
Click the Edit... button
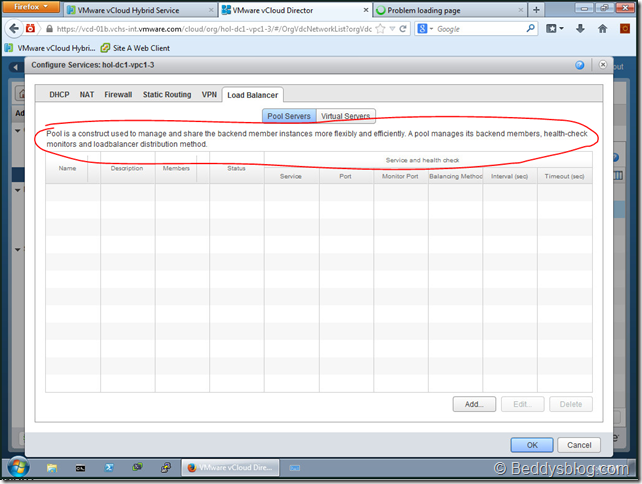(x=523, y=404)
